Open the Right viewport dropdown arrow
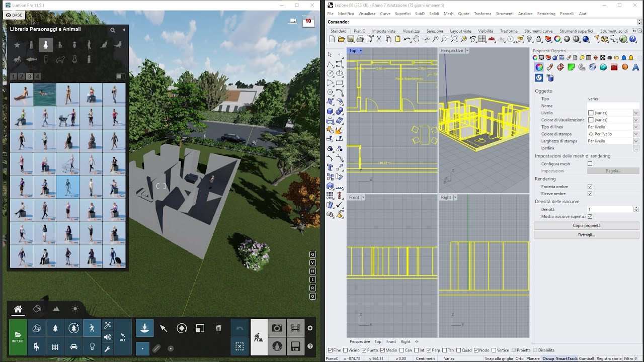 (x=455, y=198)
